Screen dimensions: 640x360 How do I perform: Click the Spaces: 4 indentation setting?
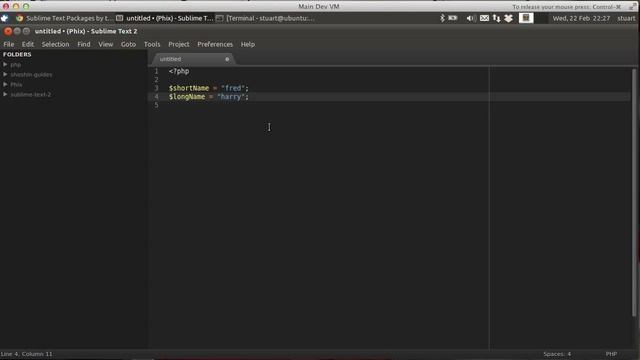(x=557, y=354)
